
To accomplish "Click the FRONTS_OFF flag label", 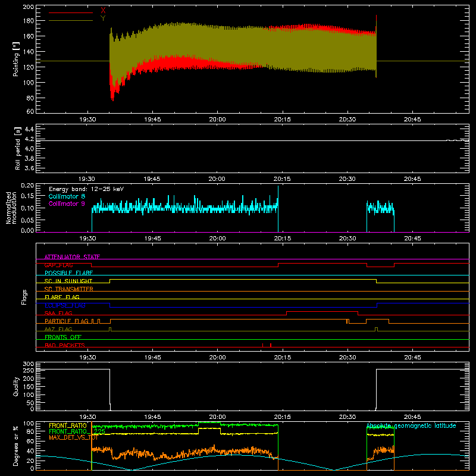I will point(63,337).
